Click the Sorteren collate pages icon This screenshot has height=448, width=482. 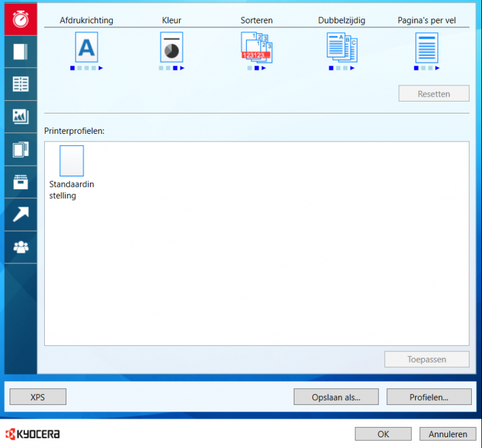tap(256, 48)
